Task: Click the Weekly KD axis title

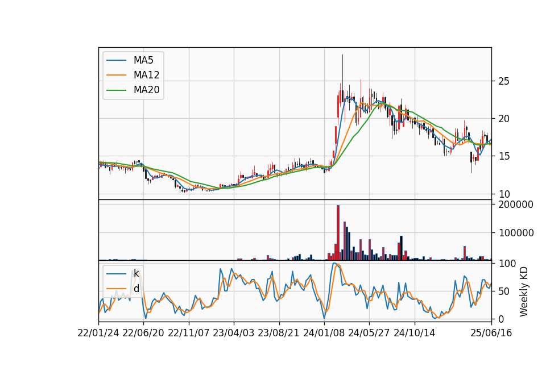Action: [524, 291]
